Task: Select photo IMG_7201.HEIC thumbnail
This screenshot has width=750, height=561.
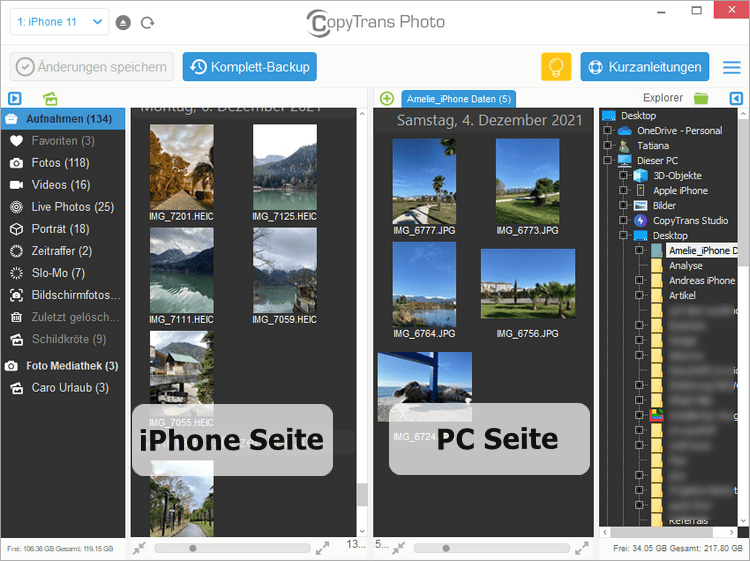Action: tap(182, 167)
